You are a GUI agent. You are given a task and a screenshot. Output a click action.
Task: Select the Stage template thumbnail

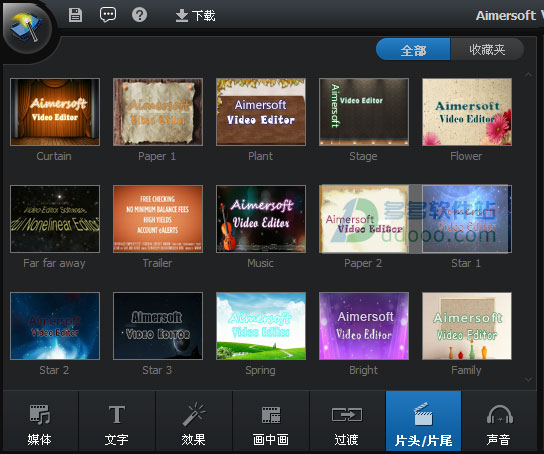[364, 112]
